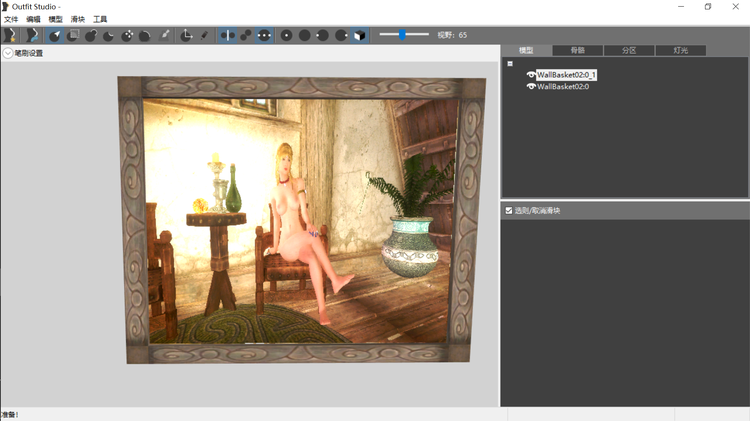750x421 pixels.
Task: Open the 模型 menu in menu bar
Action: point(55,19)
